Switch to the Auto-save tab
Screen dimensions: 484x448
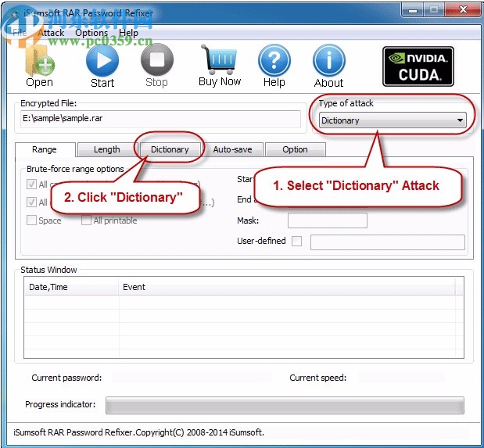coord(233,150)
